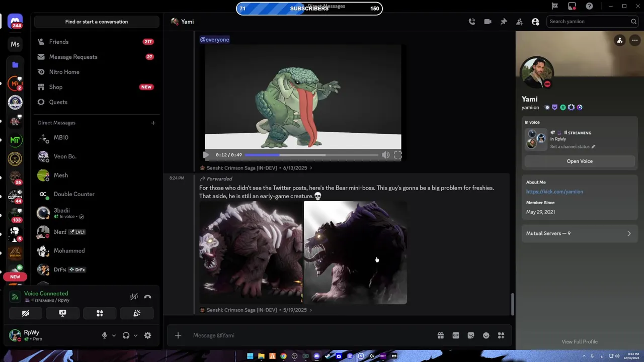Screen dimensions: 644x362
Task: Mute the video volume icon
Action: coord(385,155)
